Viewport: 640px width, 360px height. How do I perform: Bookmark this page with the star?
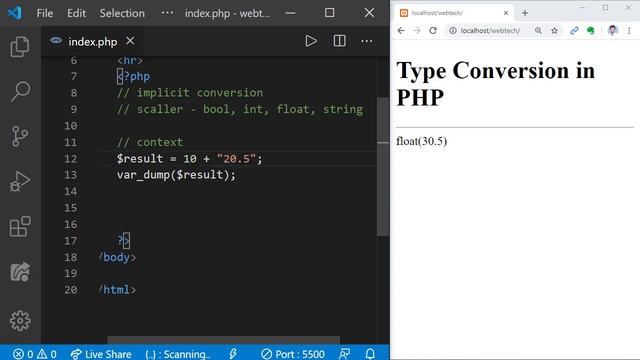554,31
